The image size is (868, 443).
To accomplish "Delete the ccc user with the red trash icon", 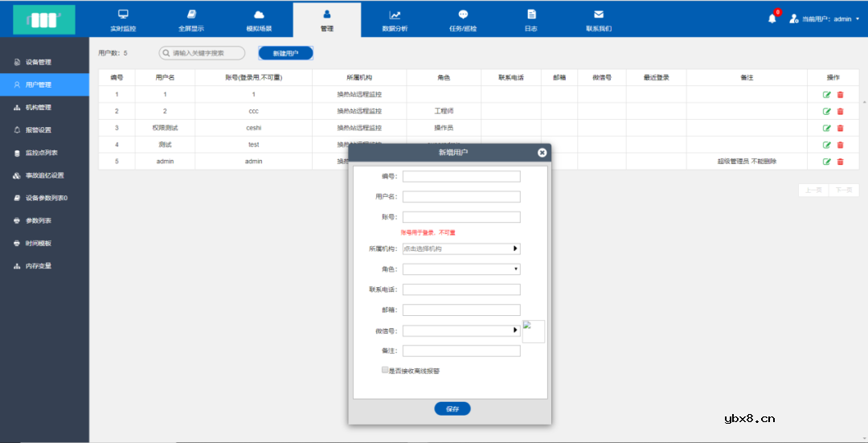I will [x=841, y=111].
